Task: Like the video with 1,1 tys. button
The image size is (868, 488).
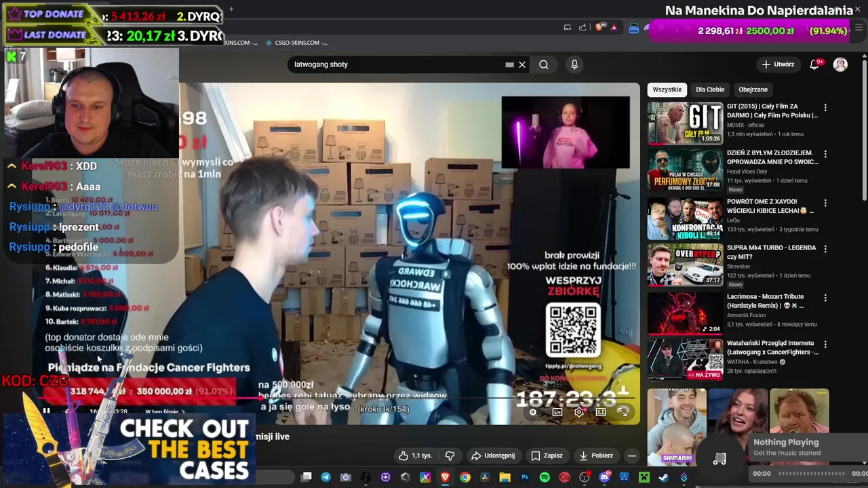Action: coord(415,455)
